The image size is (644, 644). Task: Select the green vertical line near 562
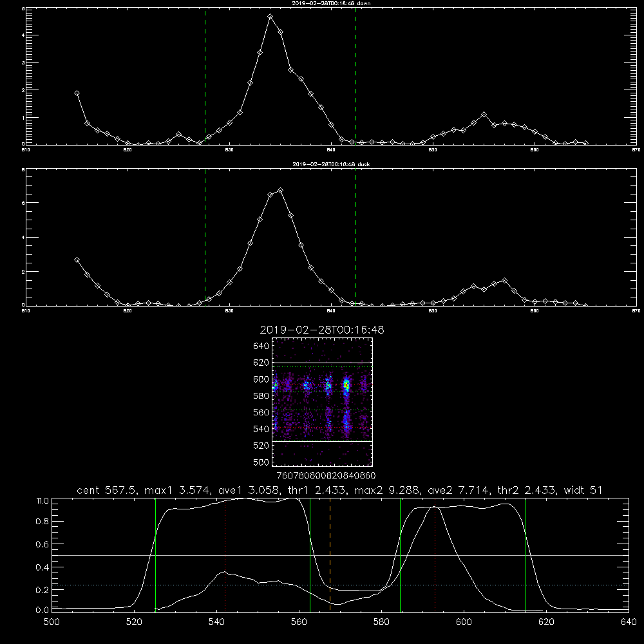[310, 555]
